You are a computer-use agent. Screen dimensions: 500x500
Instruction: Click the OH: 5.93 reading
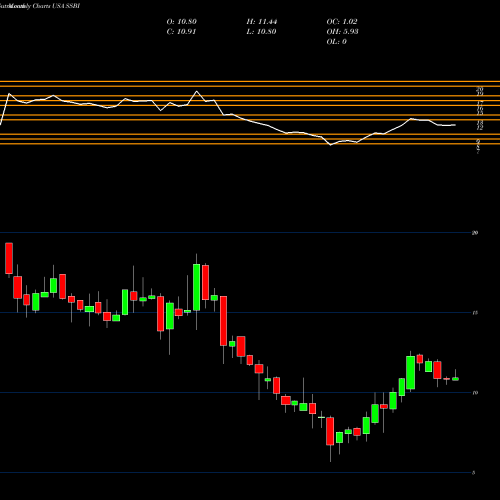click(342, 32)
